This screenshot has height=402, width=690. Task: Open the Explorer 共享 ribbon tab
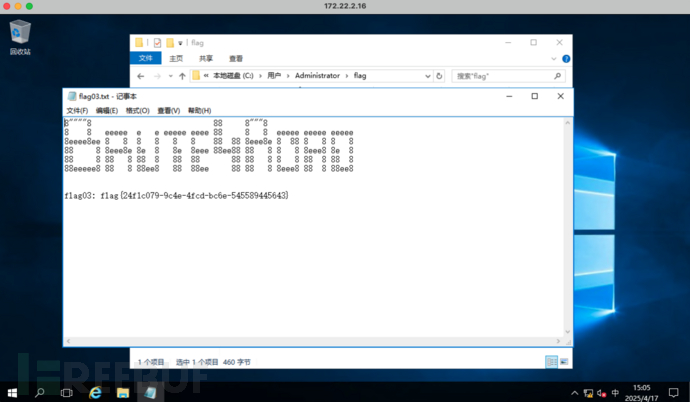206,58
